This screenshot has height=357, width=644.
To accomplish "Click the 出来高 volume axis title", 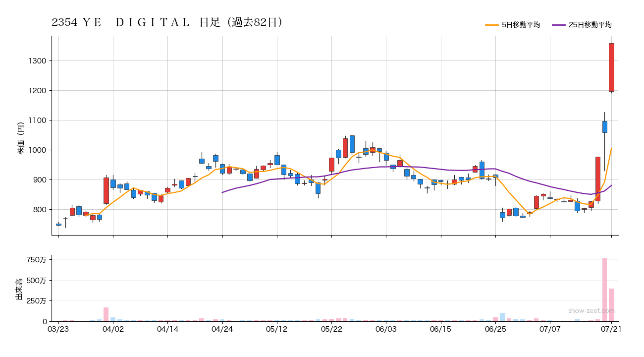I will click(x=19, y=289).
